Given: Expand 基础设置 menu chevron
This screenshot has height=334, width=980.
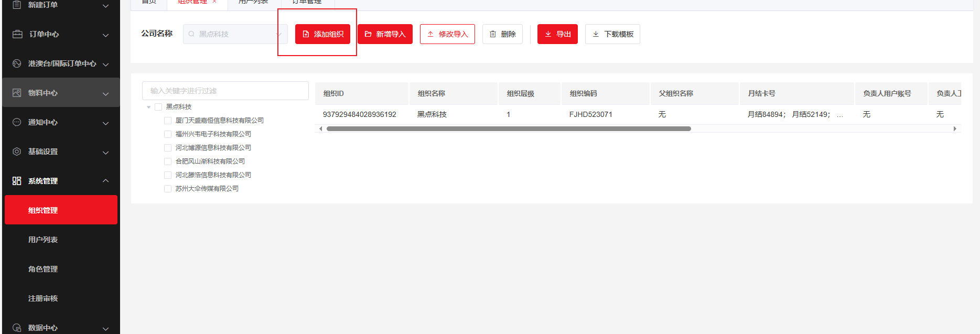Looking at the screenshot, I should [105, 153].
